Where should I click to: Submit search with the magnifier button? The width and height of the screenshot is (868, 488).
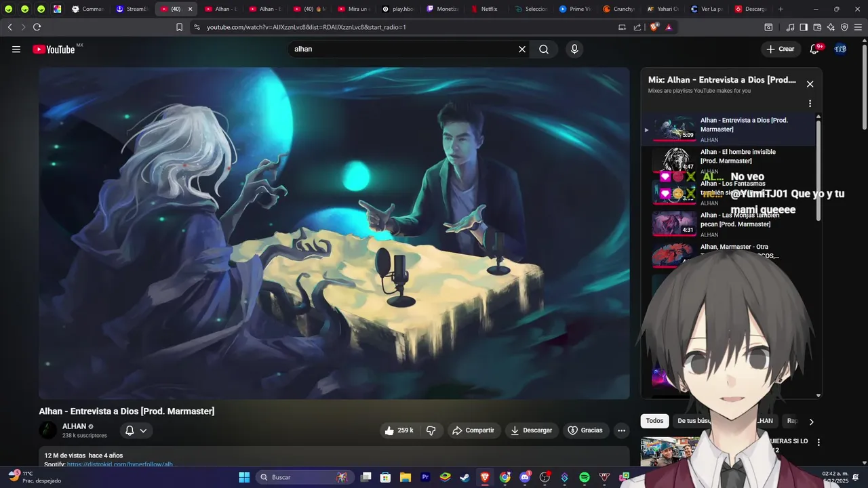pos(544,49)
